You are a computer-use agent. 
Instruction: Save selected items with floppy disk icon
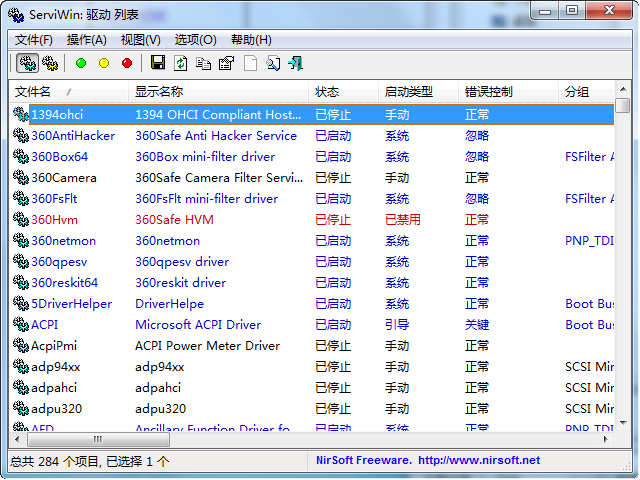pos(158,63)
